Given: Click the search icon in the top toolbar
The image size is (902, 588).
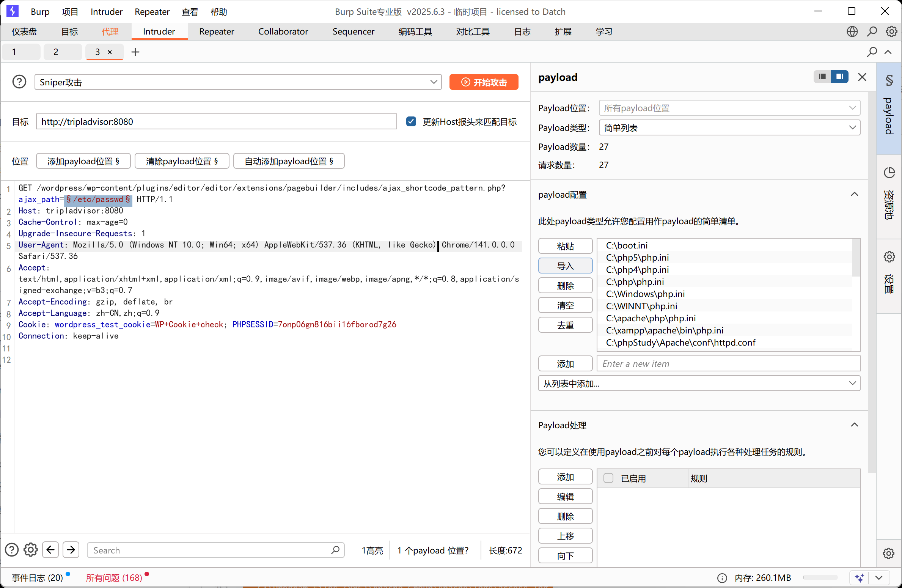Looking at the screenshot, I should (x=872, y=31).
